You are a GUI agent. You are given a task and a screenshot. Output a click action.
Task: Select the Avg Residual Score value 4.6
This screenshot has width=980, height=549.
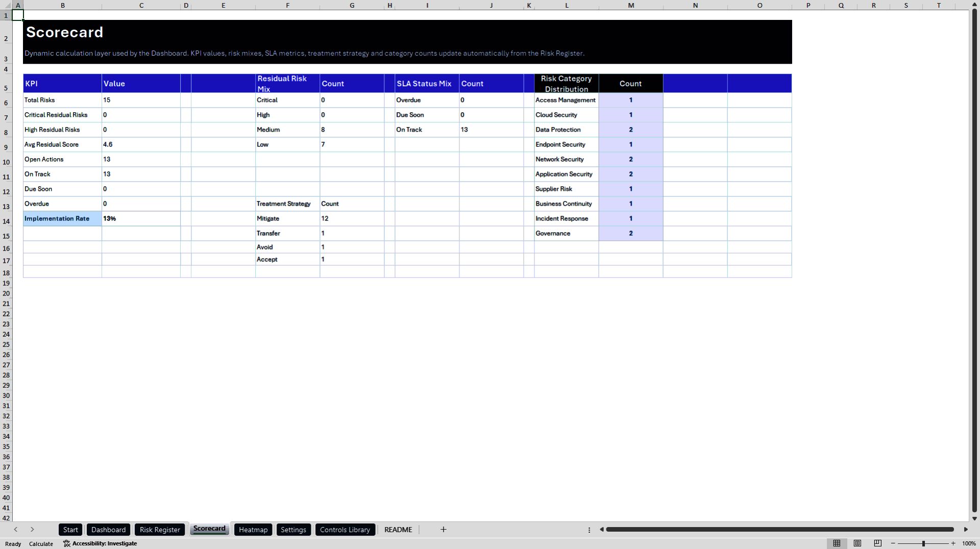141,144
